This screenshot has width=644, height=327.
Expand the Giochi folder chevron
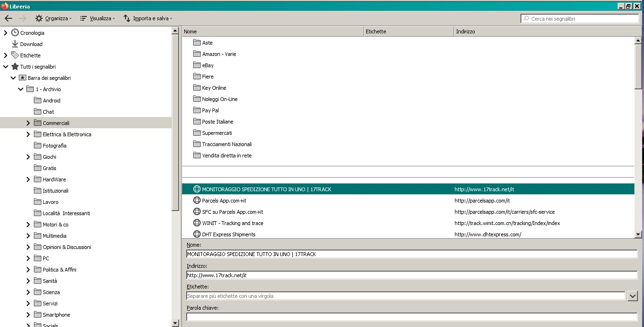(x=28, y=157)
